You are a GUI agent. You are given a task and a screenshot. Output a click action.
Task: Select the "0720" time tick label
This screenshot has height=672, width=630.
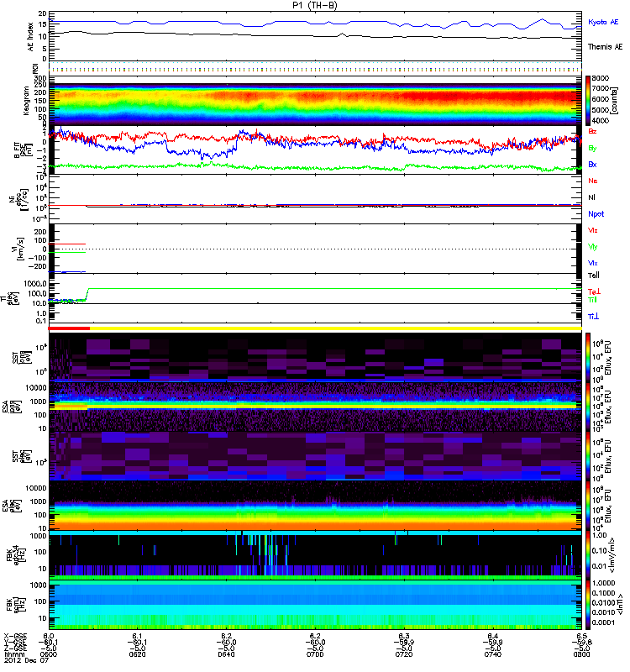tap(404, 654)
